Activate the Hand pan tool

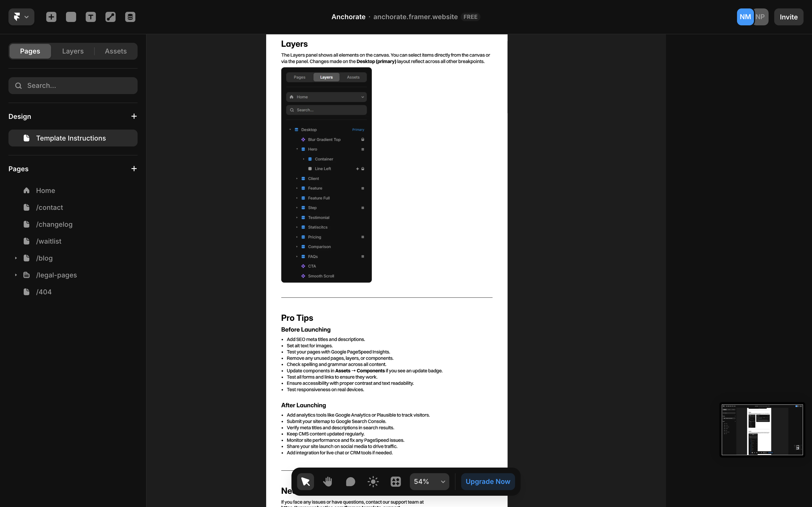pyautogui.click(x=328, y=481)
